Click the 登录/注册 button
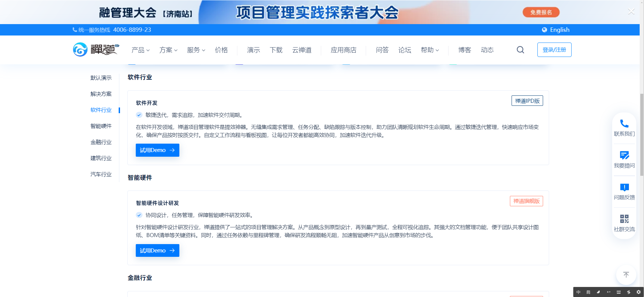 point(554,50)
